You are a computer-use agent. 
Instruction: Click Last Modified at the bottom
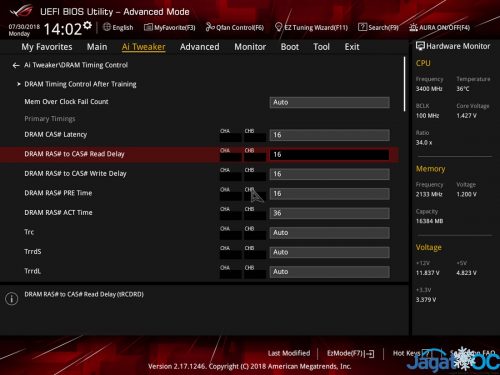point(289,353)
